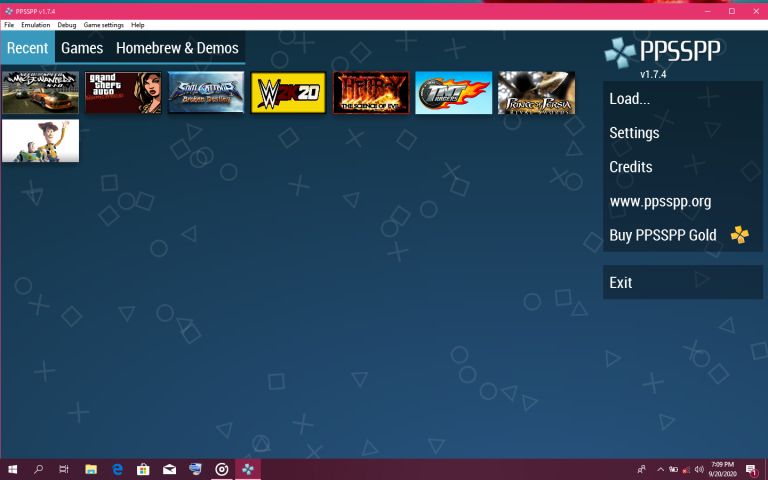The height and width of the screenshot is (480, 768).
Task: Open Task View on the taskbar
Action: 64,470
